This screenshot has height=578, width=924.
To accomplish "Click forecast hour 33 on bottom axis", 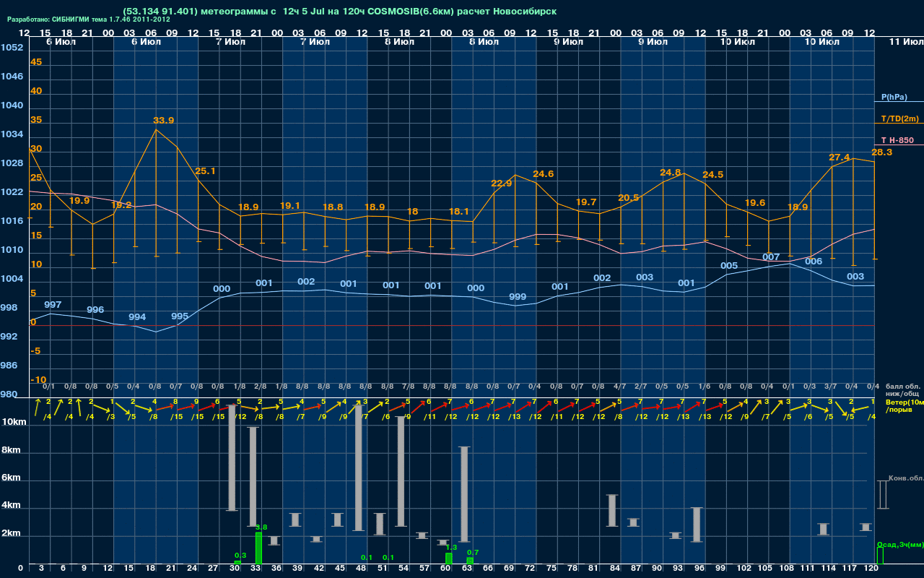I will pyautogui.click(x=256, y=569).
